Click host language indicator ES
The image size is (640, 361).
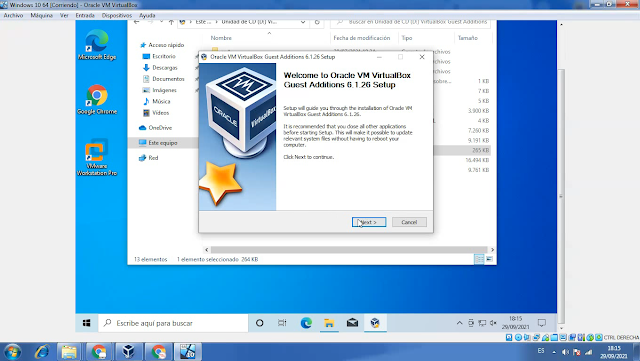click(541, 351)
